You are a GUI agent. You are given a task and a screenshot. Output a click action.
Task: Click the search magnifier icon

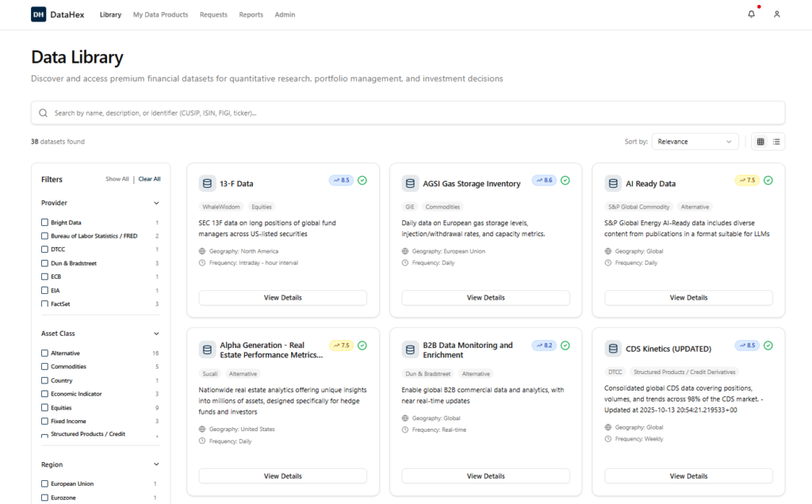click(44, 113)
